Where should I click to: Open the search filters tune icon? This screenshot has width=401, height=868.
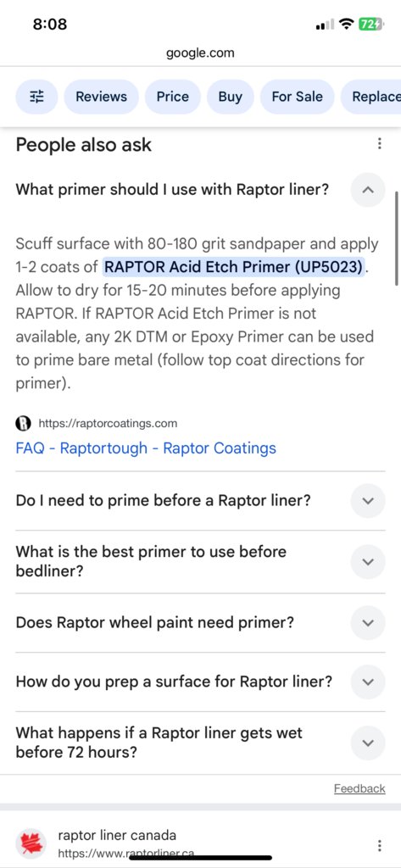(x=36, y=97)
